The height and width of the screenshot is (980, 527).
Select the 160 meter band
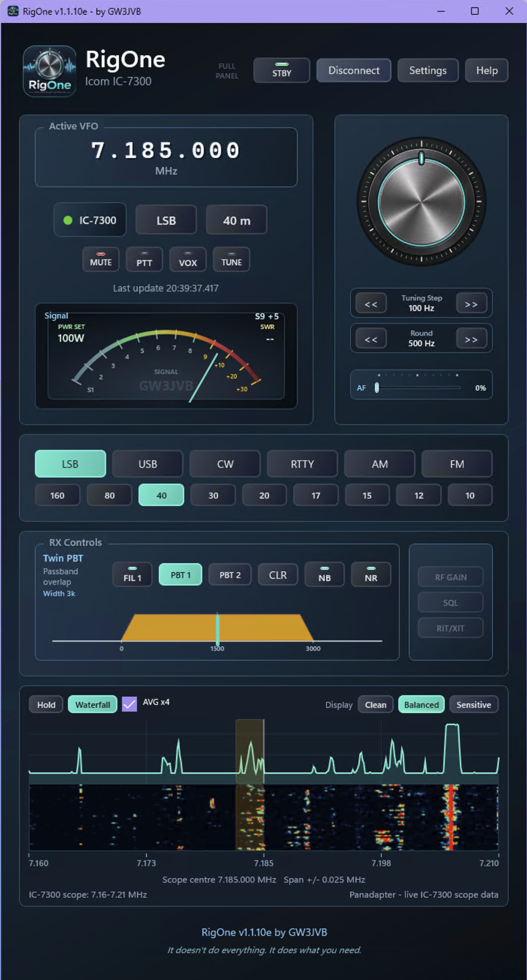point(57,495)
